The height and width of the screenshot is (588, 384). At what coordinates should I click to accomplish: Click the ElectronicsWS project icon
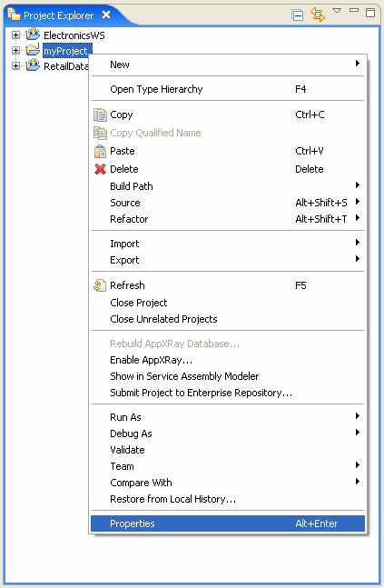(x=33, y=35)
